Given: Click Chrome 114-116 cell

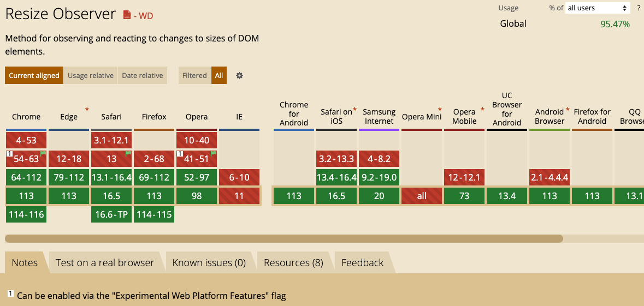Looking at the screenshot, I should [x=26, y=214].
